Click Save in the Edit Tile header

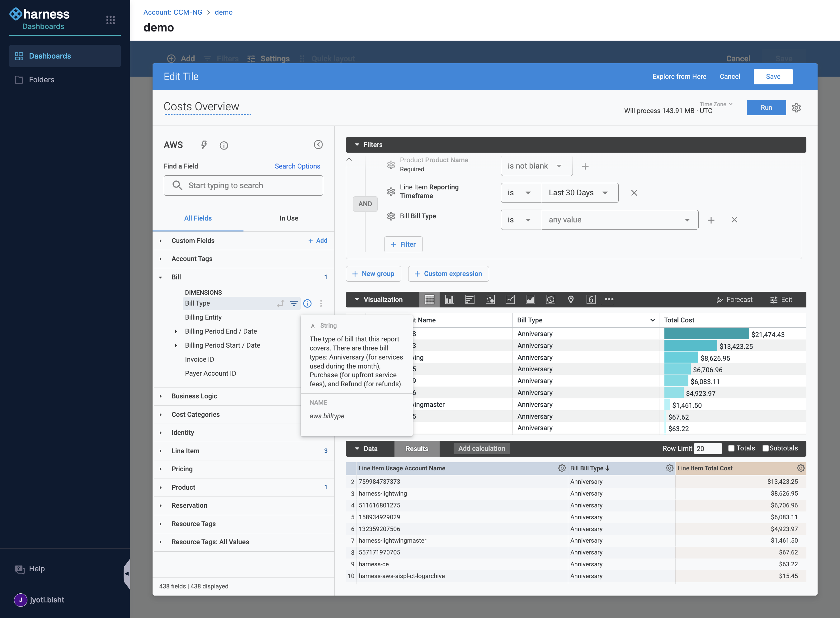coord(773,77)
